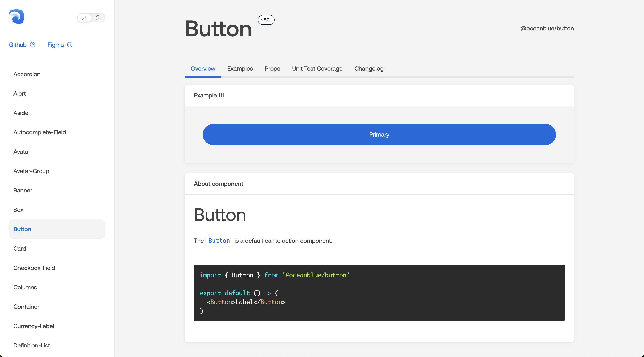Switch to the Props tab
Screen dimensions: 644x357
(272, 69)
